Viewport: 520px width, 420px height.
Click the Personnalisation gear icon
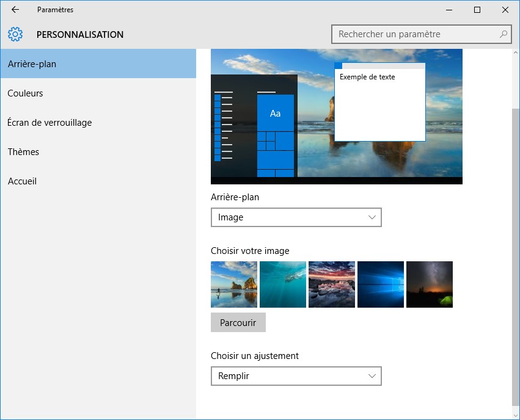pos(15,34)
